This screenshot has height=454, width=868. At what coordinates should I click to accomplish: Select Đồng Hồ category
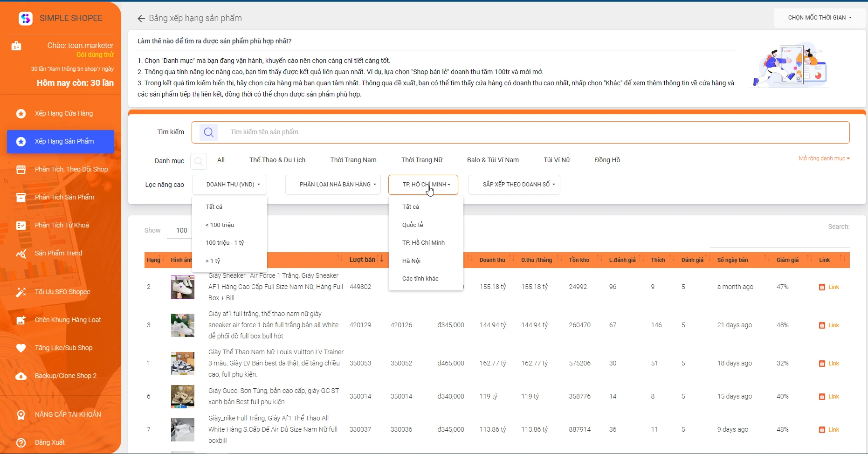(607, 160)
